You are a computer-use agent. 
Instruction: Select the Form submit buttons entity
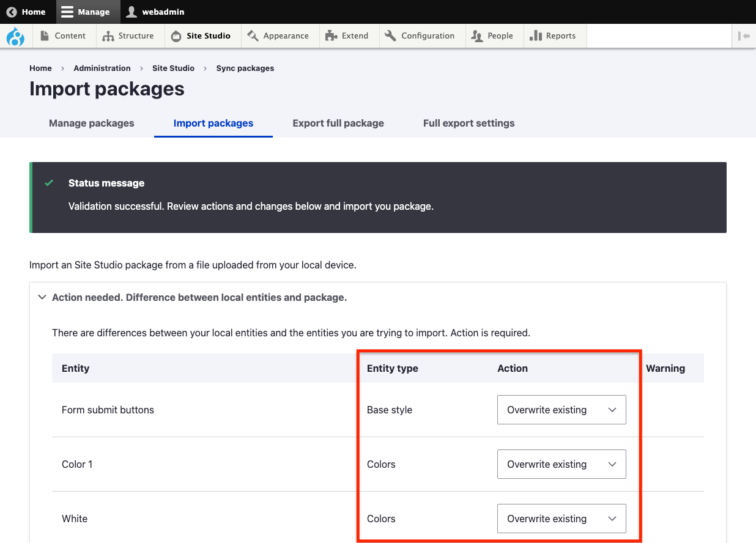click(108, 410)
